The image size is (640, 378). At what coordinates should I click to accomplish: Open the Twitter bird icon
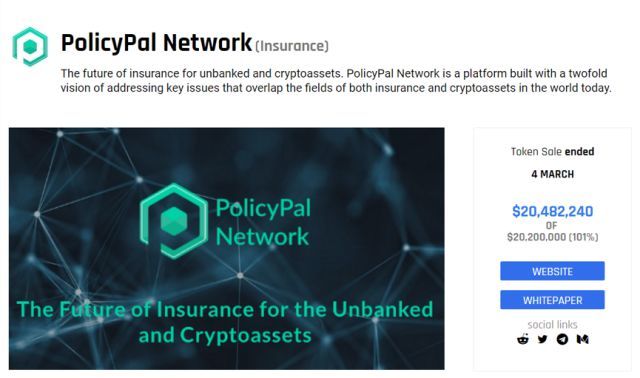point(542,339)
